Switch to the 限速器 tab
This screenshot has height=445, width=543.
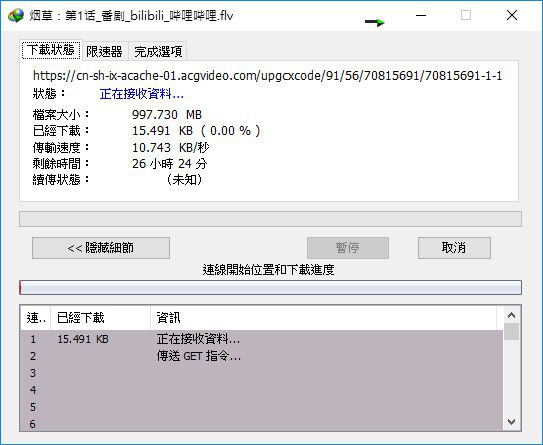tap(104, 52)
